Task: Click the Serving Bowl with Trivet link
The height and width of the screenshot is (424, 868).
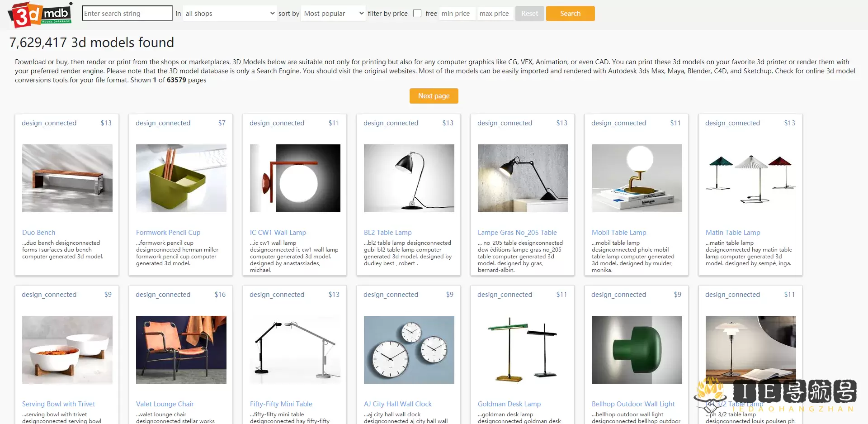Action: pos(59,404)
